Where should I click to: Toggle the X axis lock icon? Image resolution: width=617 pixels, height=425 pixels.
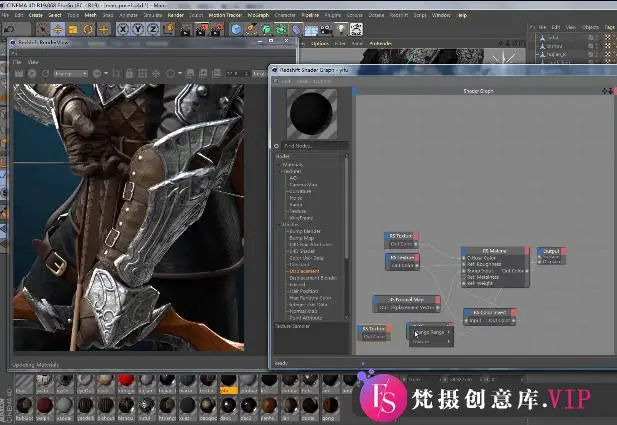point(123,29)
